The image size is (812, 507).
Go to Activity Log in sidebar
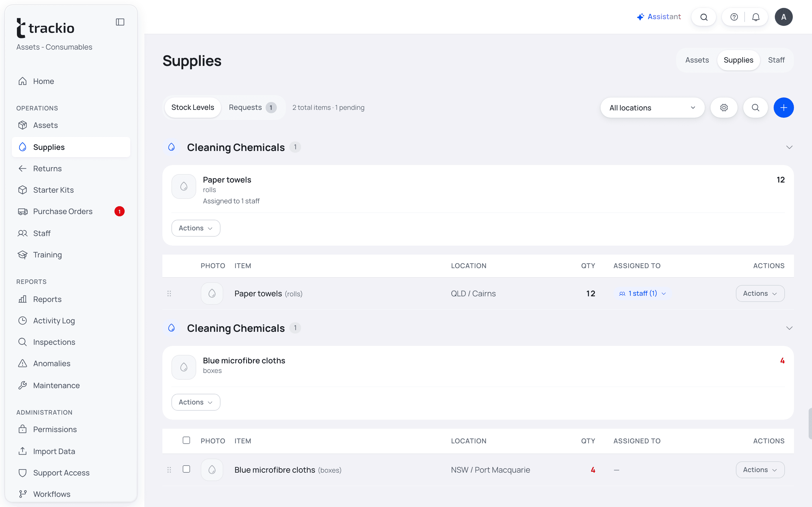[54, 321]
